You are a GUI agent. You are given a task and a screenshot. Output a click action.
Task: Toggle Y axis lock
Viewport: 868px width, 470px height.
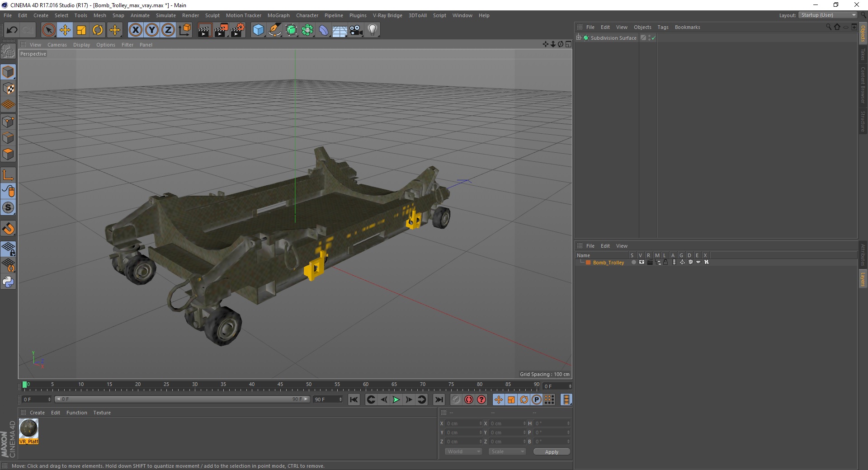pyautogui.click(x=152, y=30)
